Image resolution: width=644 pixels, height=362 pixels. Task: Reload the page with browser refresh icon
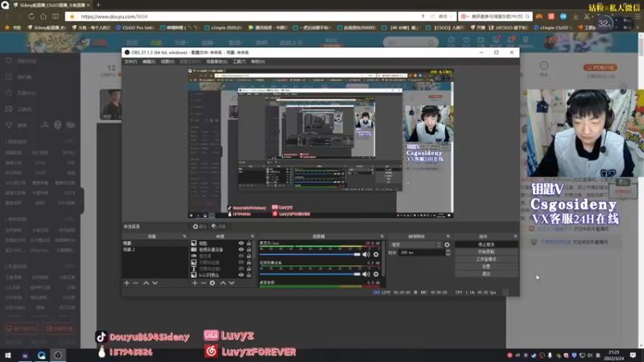coord(31,16)
